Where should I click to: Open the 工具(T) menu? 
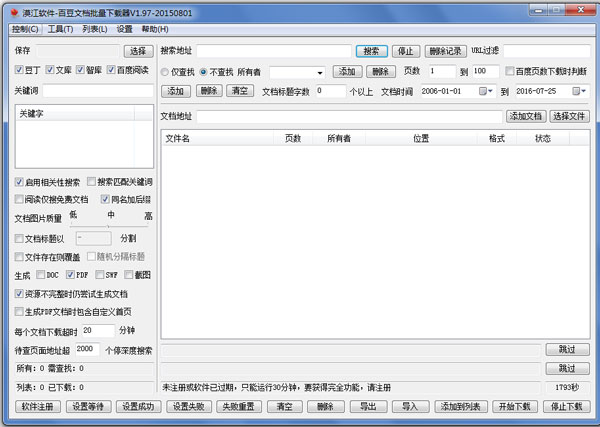click(x=60, y=29)
